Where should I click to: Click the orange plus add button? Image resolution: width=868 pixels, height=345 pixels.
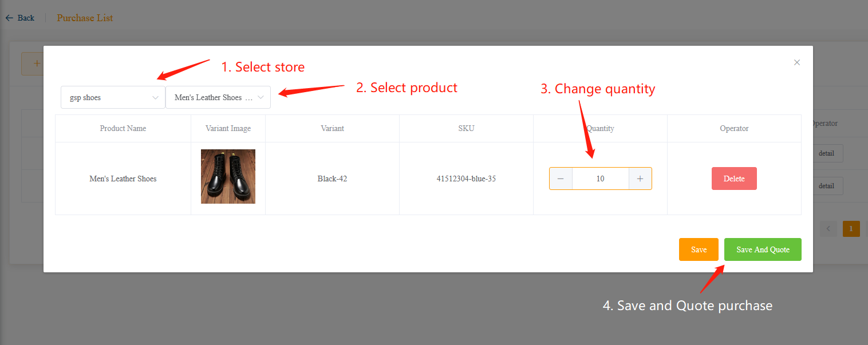33,64
